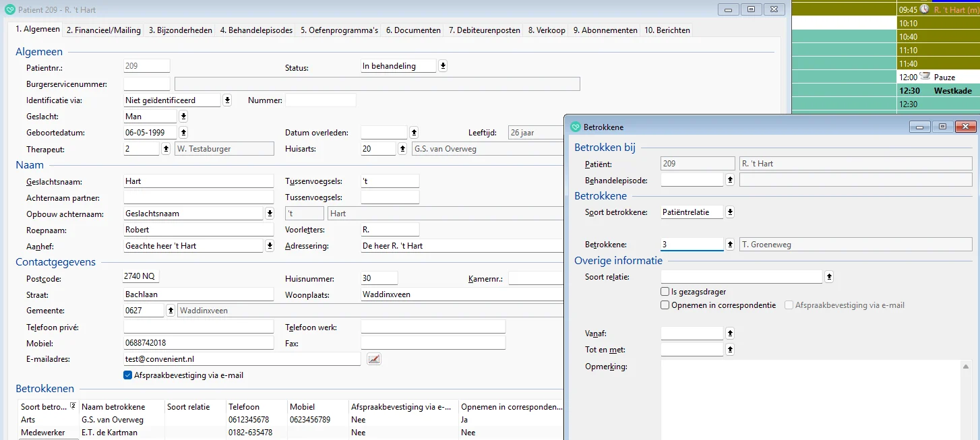Click the Vanaf date picker arrow
This screenshot has width=980, height=440.
(729, 334)
